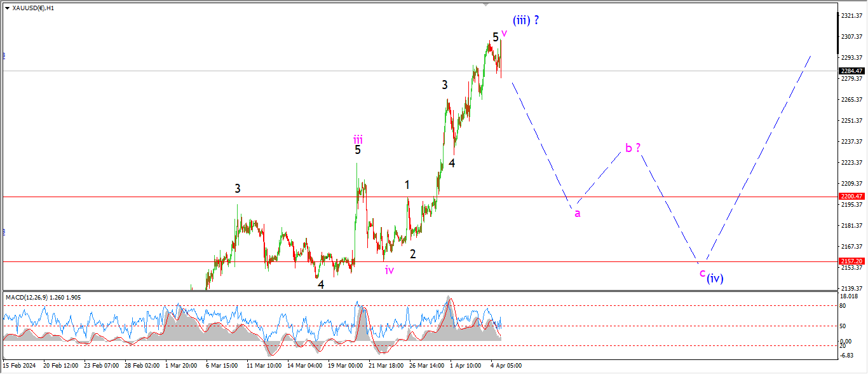This screenshot has height=374, width=868.
Task: Click the "1 Mar 20:00" time axis label
Action: click(181, 366)
